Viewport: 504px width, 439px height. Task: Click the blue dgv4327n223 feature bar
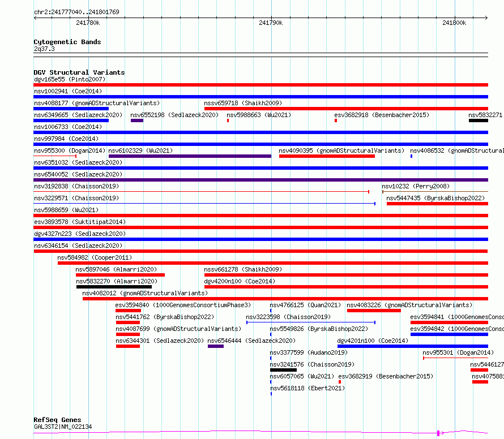coord(260,239)
